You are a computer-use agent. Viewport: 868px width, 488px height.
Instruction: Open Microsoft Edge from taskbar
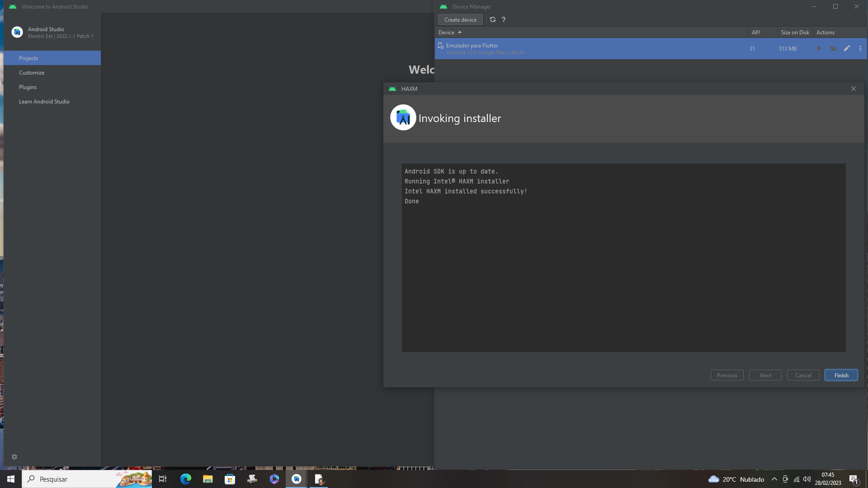(185, 479)
